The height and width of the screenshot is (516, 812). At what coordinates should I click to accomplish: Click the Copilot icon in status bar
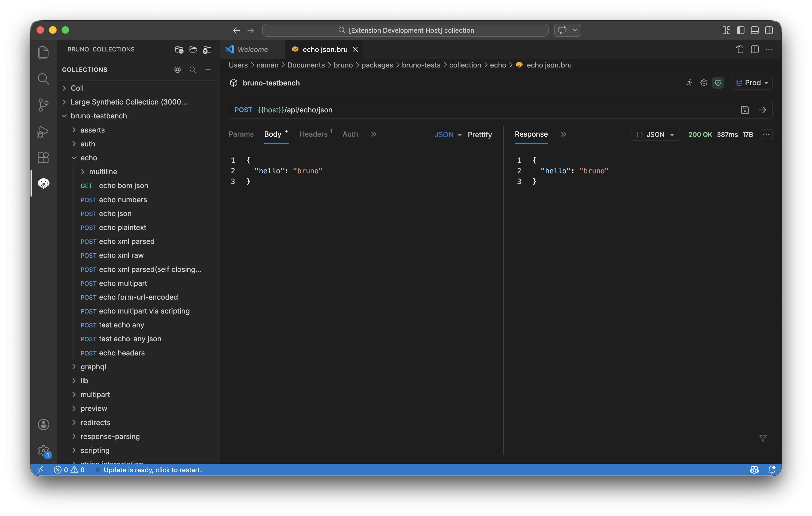coord(754,469)
